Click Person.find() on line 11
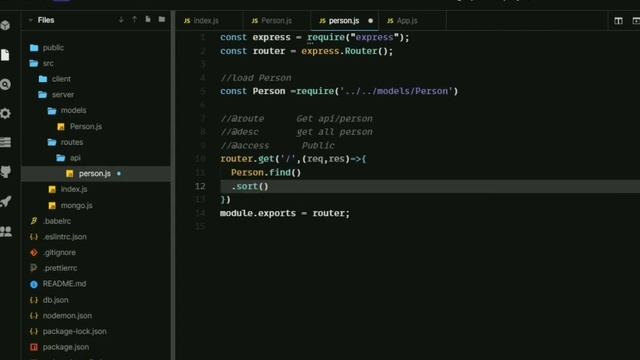This screenshot has width=640, height=360. click(266, 173)
